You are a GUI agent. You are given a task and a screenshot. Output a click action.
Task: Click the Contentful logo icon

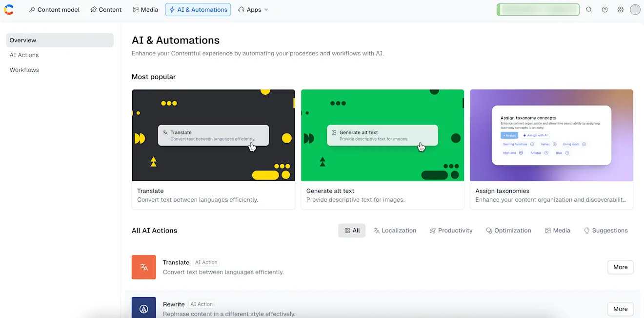(9, 9)
